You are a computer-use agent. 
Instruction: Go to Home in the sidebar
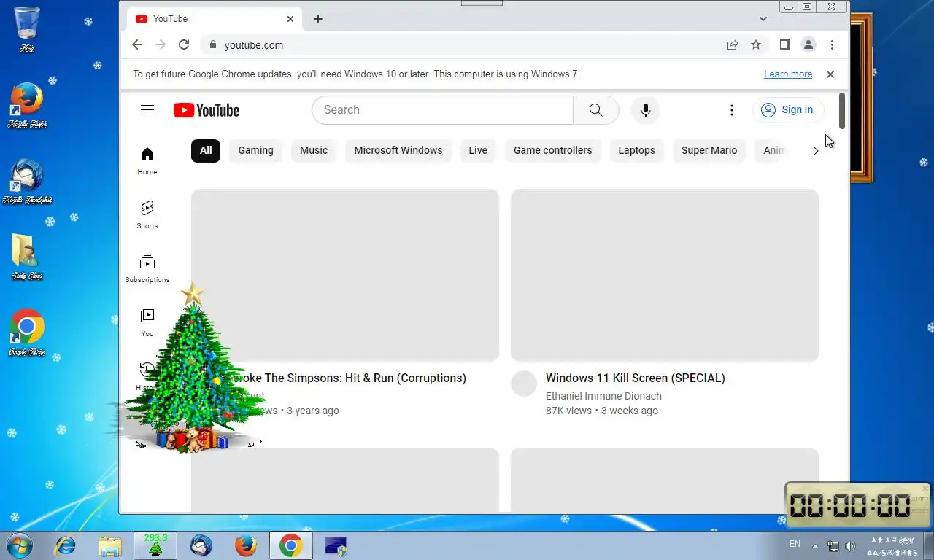[x=147, y=161]
